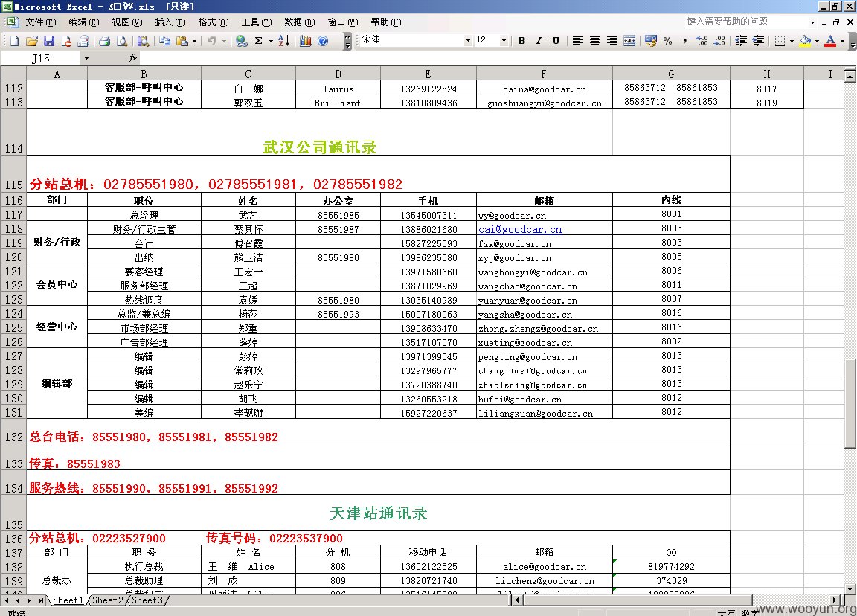Print the sheet using the printer icon
Viewport: 857px width, 616px height.
coord(104,41)
